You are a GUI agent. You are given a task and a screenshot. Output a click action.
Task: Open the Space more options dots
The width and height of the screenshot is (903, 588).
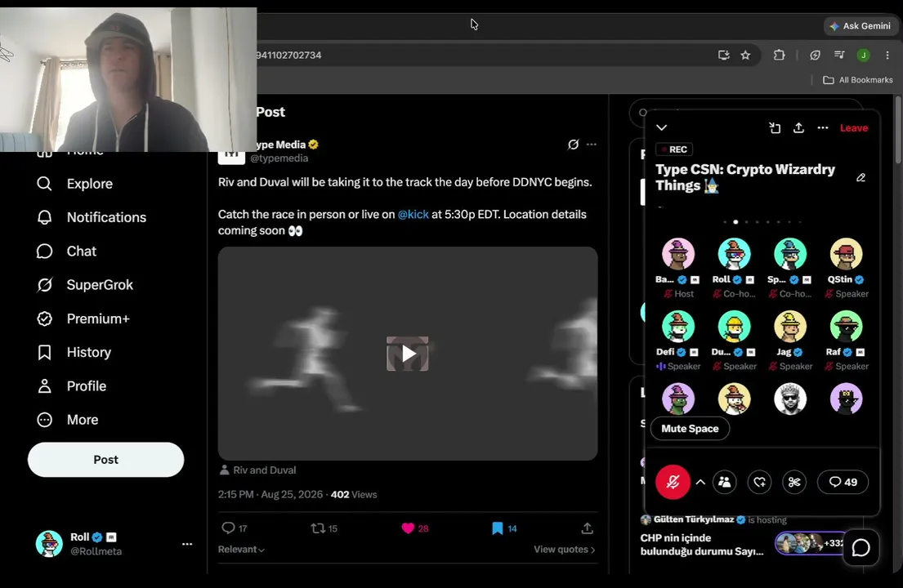[823, 127]
